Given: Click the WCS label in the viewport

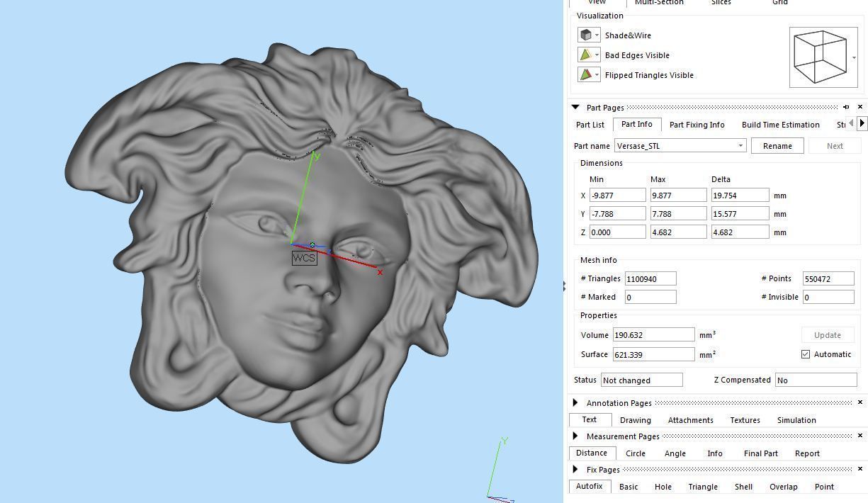Looking at the screenshot, I should click(x=304, y=258).
